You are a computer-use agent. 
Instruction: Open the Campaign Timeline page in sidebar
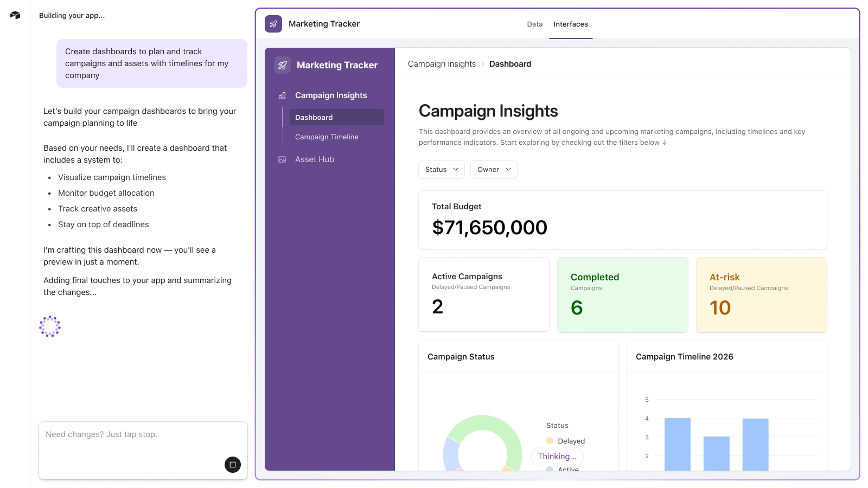(x=327, y=137)
